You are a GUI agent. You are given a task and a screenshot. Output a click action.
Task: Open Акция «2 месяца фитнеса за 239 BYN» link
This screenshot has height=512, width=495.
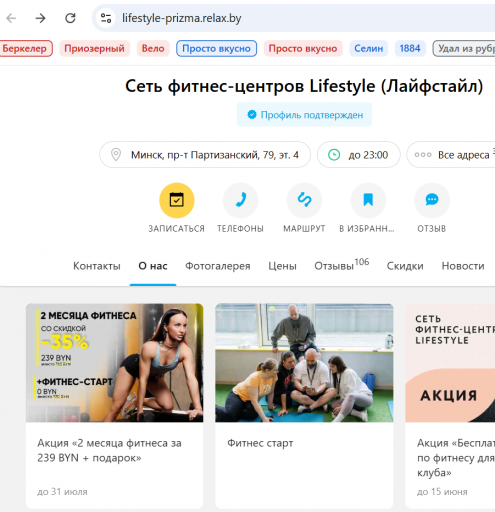[109, 450]
